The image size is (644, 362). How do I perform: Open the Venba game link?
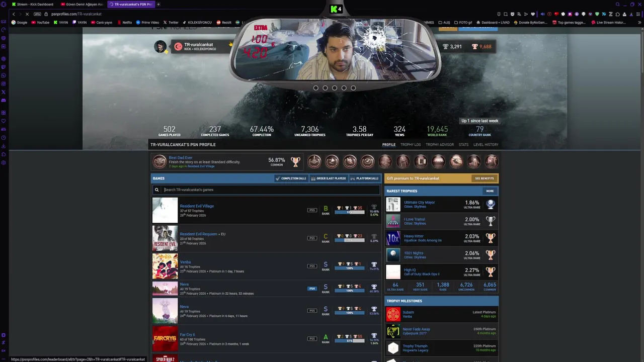tap(185, 262)
